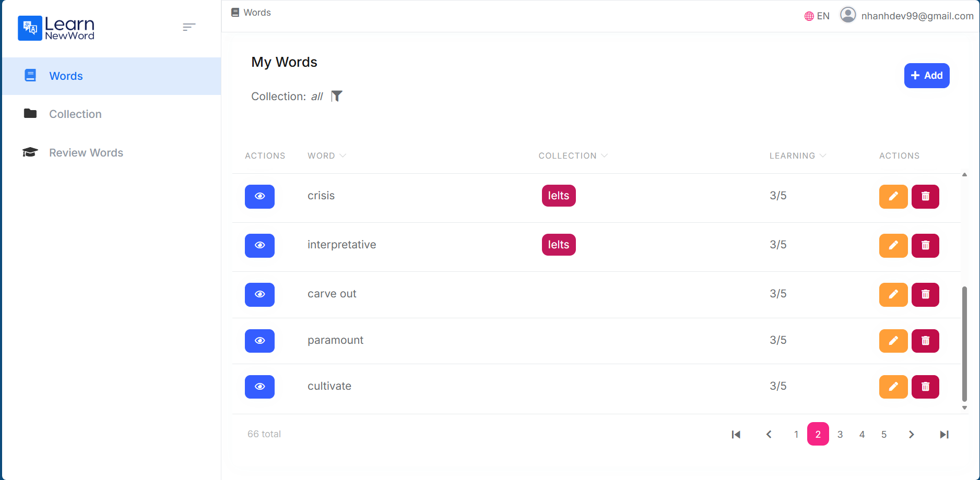Go to page 3 of the word list
980x480 pixels.
(840, 434)
